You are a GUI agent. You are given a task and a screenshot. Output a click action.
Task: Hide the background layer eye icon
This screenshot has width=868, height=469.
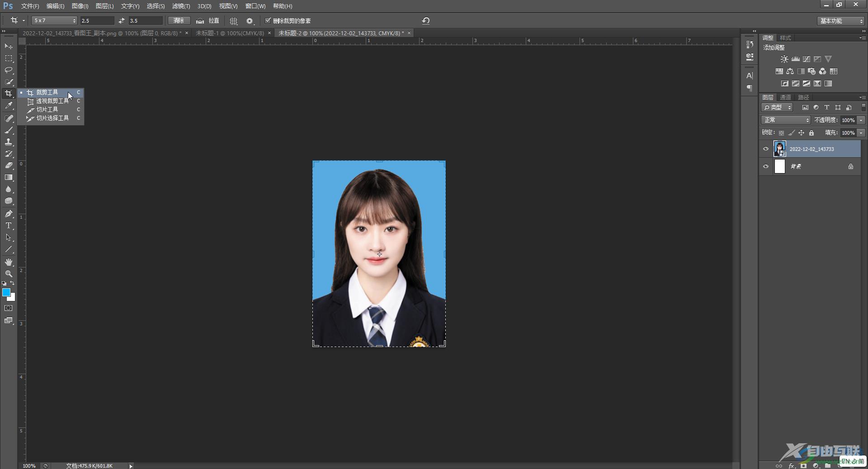click(766, 166)
